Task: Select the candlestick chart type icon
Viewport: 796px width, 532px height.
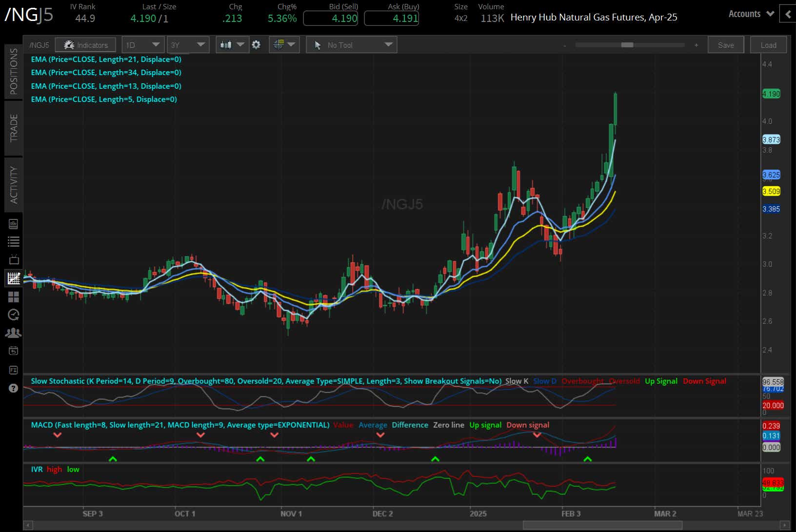Action: (227, 44)
